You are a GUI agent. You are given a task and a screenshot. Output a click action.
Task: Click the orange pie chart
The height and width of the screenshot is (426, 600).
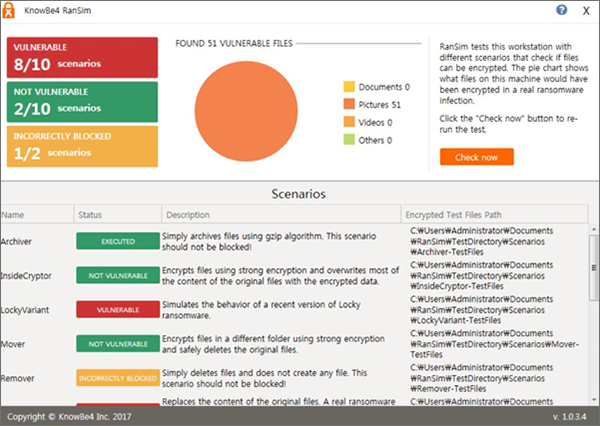point(246,111)
